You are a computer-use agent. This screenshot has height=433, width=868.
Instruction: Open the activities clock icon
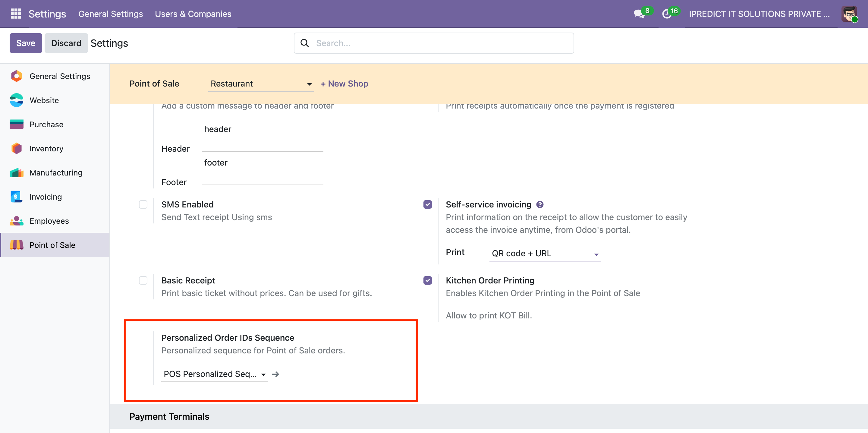coord(666,14)
